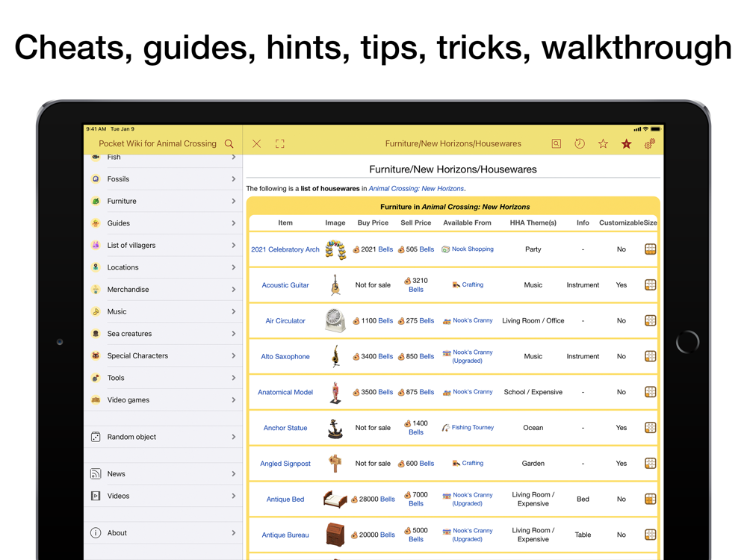747x560 pixels.
Task: Open the Alto Saxophone item link
Action: tap(285, 357)
